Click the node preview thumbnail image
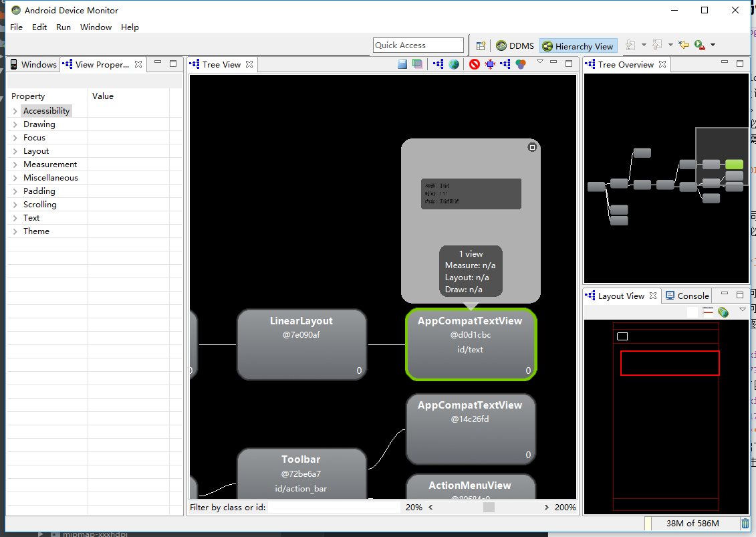The width and height of the screenshot is (756, 537). coord(471,193)
